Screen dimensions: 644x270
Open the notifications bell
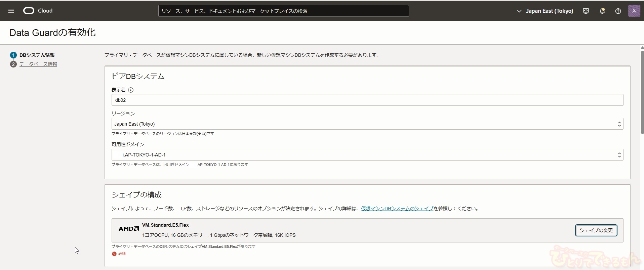[602, 11]
